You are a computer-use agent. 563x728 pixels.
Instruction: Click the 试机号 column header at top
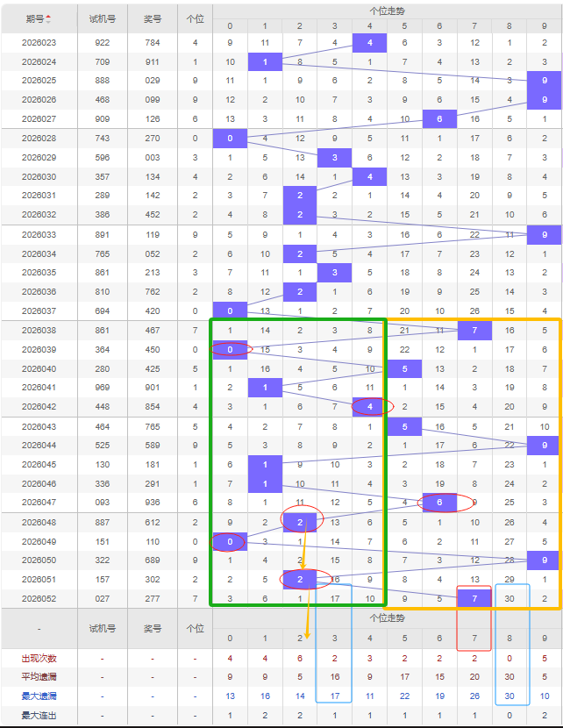click(103, 18)
